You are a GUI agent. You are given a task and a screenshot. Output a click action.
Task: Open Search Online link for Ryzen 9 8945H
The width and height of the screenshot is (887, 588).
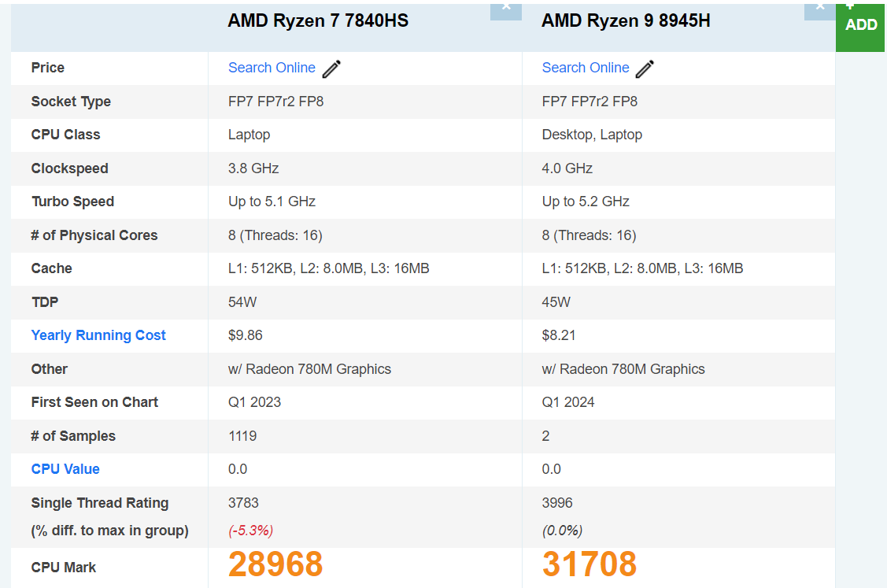point(586,68)
